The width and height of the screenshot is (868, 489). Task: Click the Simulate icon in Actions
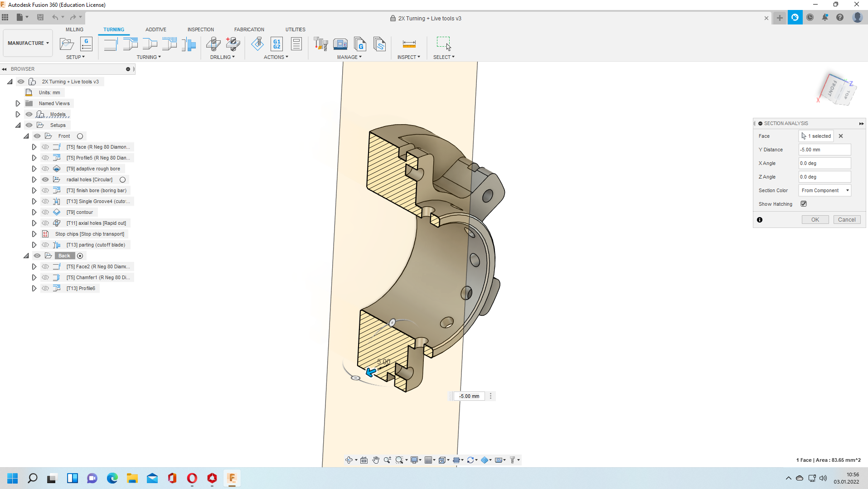pos(257,44)
